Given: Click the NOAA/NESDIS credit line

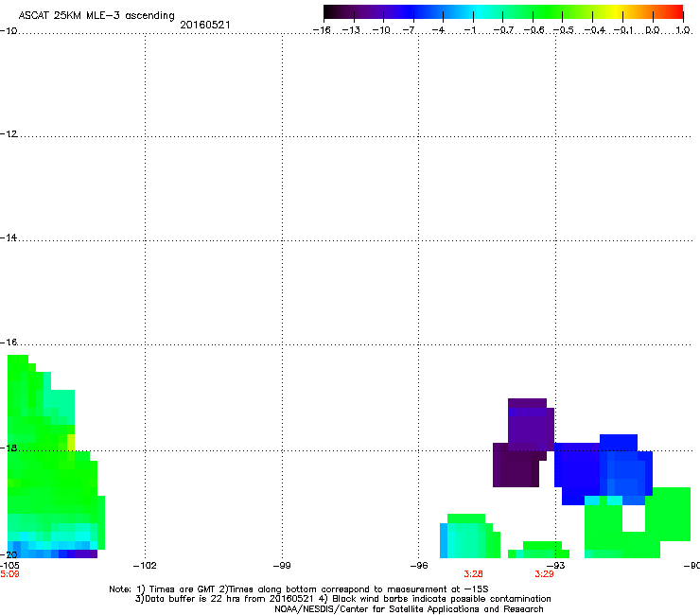Looking at the screenshot, I should pos(409,609).
